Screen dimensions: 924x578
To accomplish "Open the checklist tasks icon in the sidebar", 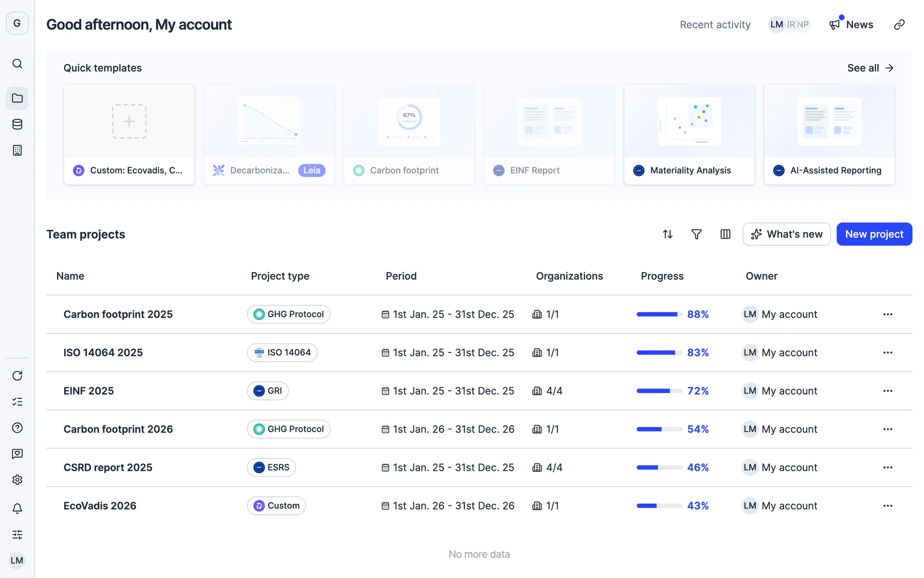I will click(x=17, y=402).
